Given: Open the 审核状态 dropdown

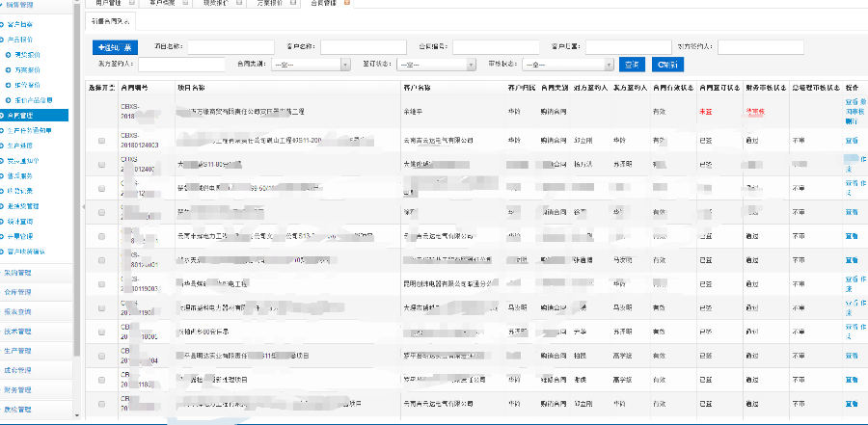Looking at the screenshot, I should (x=568, y=65).
